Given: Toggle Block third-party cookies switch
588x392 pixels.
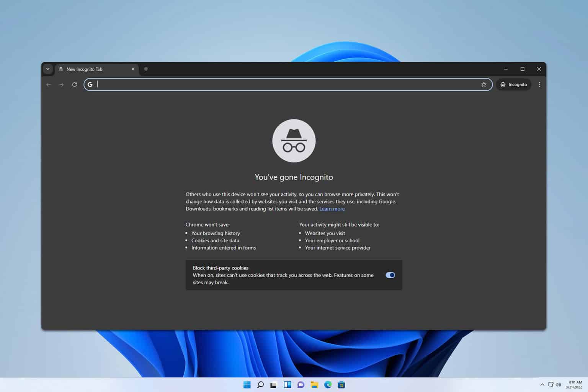Looking at the screenshot, I should [x=390, y=275].
